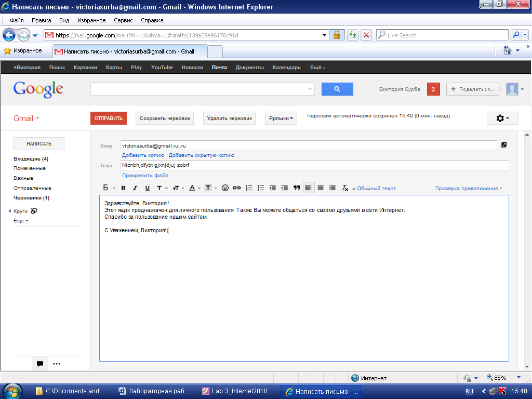Open spell check dropdown
Viewport: 532px width, 399px height.
click(468, 188)
